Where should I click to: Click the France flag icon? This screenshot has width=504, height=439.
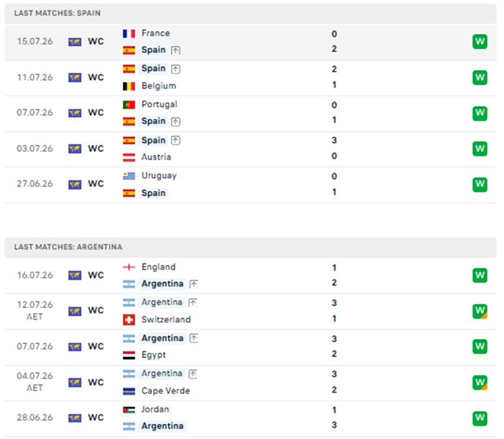point(129,33)
